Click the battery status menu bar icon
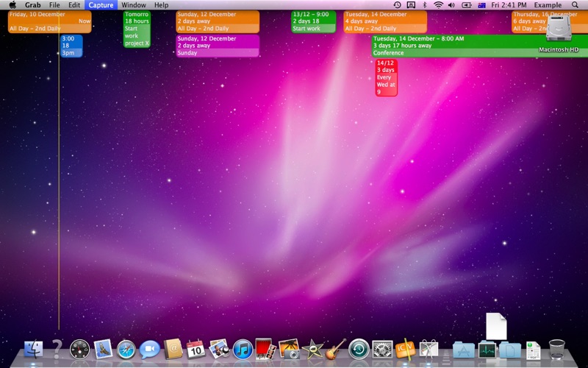 (467, 5)
